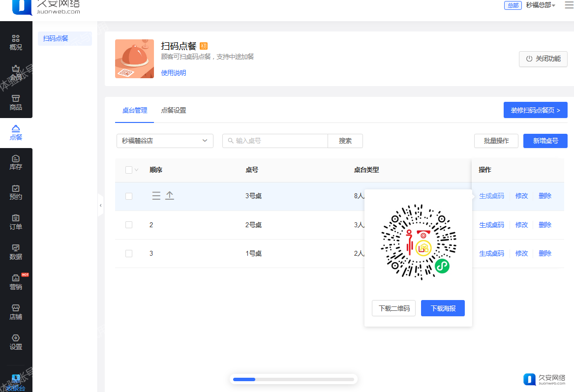Click the 总部 badge in header

(x=513, y=5)
